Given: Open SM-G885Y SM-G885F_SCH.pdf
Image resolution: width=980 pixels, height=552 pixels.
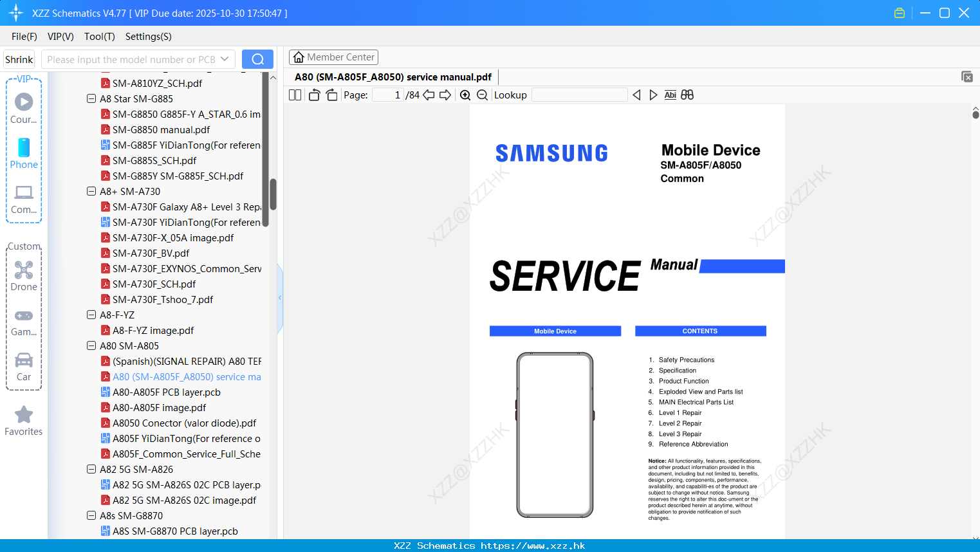Looking at the screenshot, I should (172, 176).
